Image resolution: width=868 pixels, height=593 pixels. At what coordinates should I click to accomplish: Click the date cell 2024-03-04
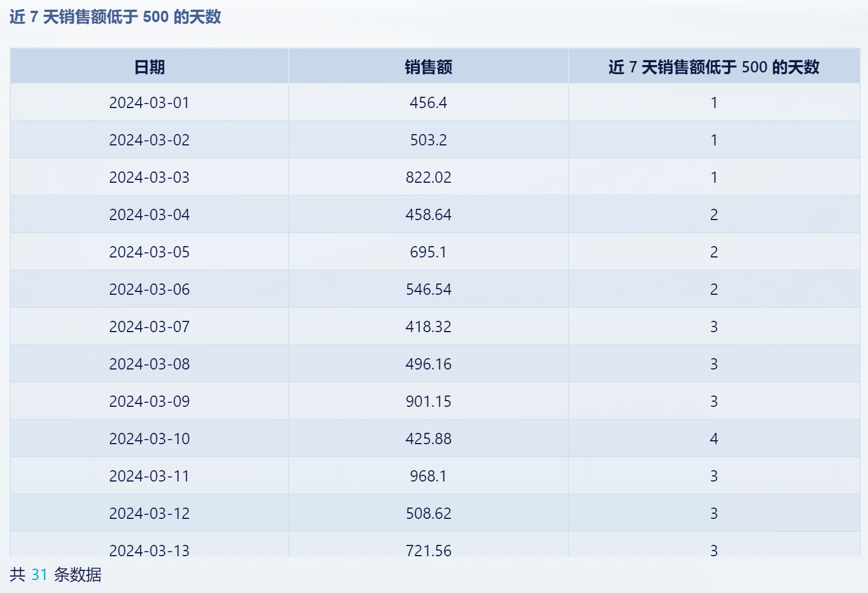pos(149,214)
